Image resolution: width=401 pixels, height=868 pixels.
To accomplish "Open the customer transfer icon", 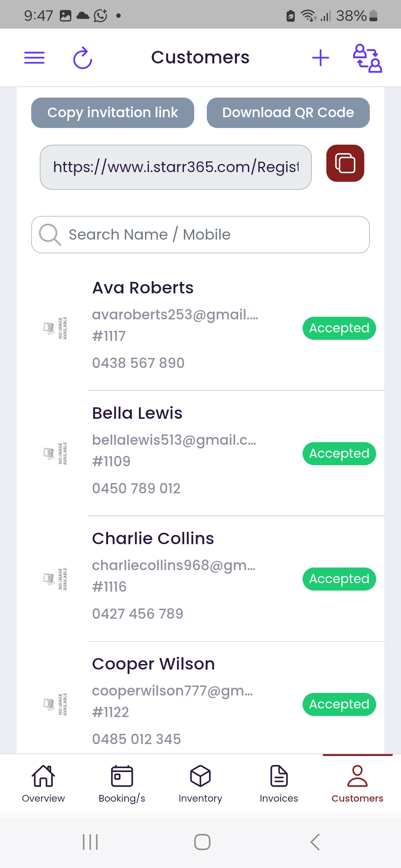I will 367,58.
